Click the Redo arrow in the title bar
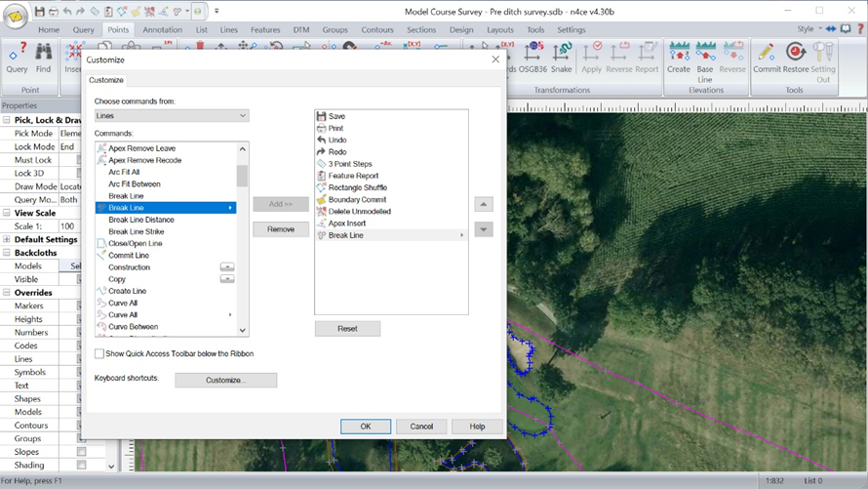This screenshot has height=489, width=868. click(81, 11)
